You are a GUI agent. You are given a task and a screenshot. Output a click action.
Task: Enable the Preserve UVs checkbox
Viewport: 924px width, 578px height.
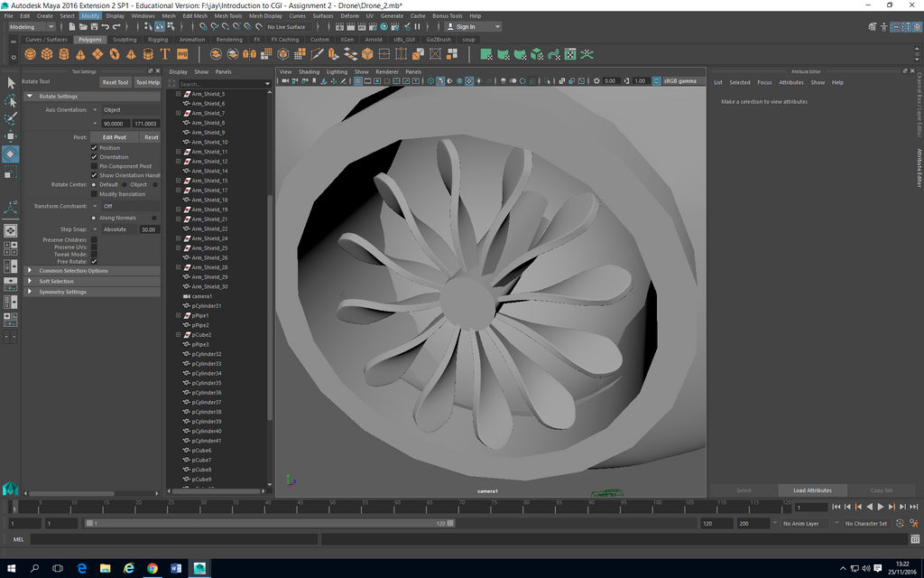[94, 247]
